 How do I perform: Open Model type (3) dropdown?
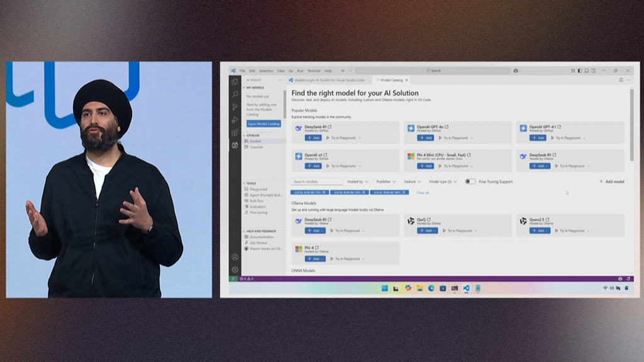[443, 181]
